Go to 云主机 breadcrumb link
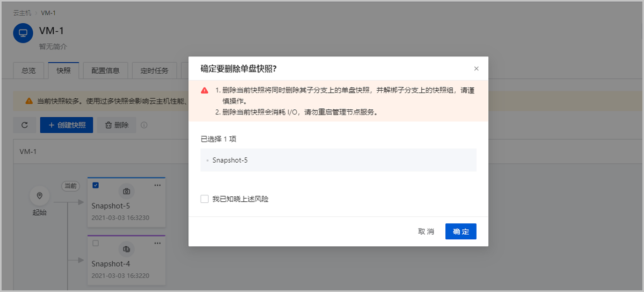644x292 pixels. coord(23,12)
